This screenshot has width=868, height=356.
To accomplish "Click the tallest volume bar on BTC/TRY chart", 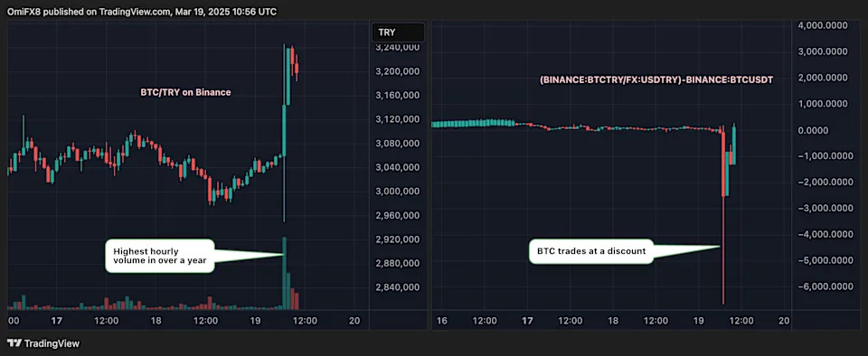I will click(285, 273).
